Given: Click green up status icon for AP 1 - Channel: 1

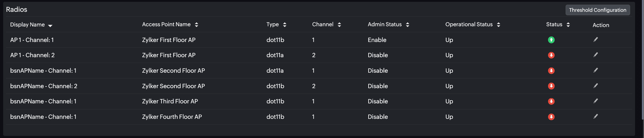Looking at the screenshot, I should (551, 40).
